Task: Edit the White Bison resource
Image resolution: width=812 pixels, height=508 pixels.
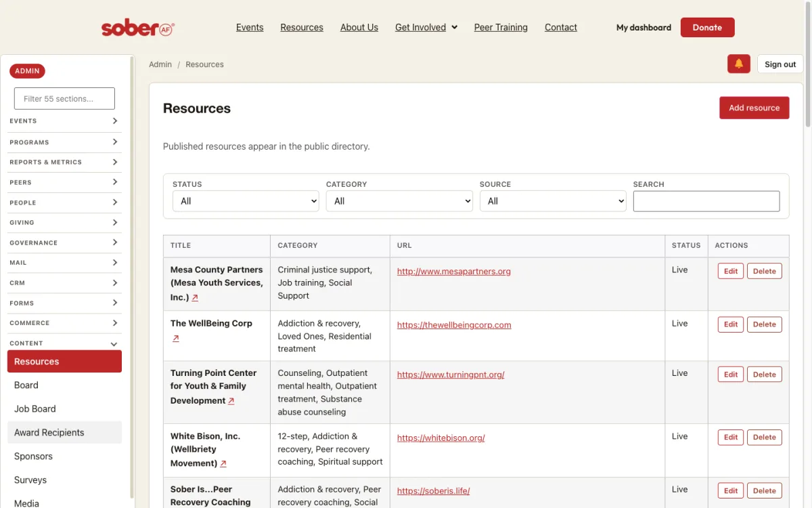Action: (x=731, y=437)
